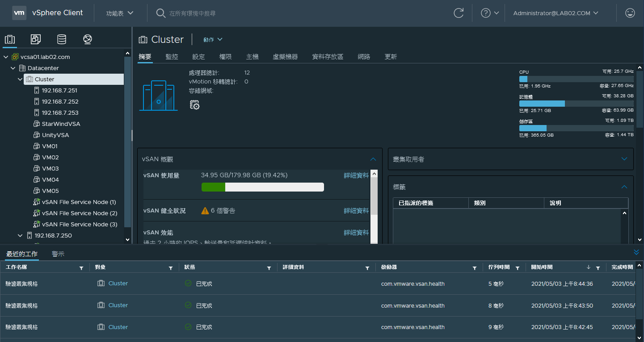Collapse the recent tasks panel double chevron
The height and width of the screenshot is (342, 644).
[636, 252]
